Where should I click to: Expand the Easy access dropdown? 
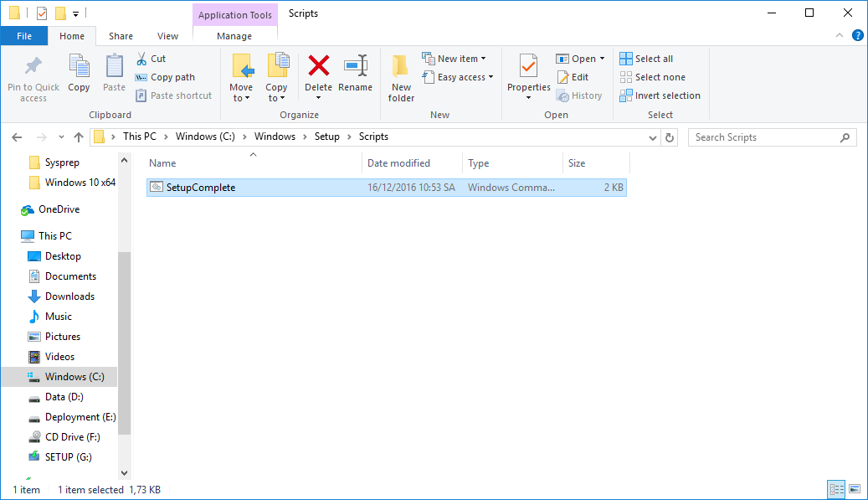459,76
